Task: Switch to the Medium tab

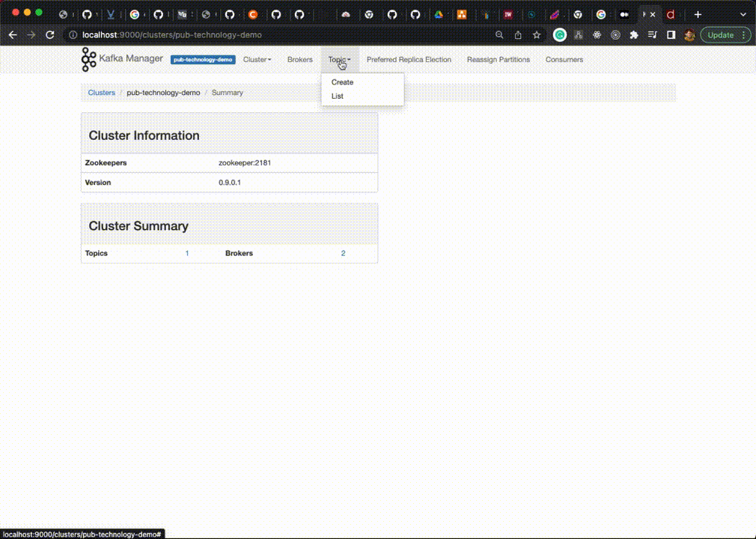Action: pyautogui.click(x=624, y=14)
